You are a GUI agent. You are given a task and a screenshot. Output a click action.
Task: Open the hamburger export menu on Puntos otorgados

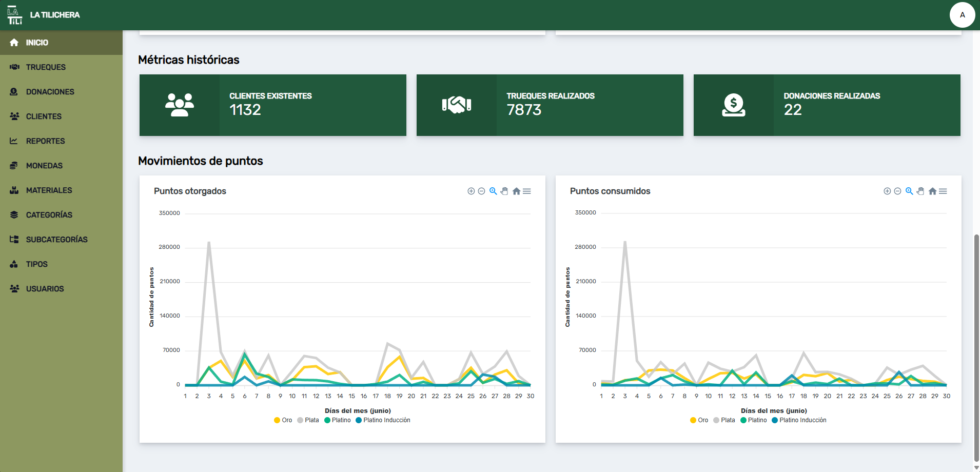527,191
